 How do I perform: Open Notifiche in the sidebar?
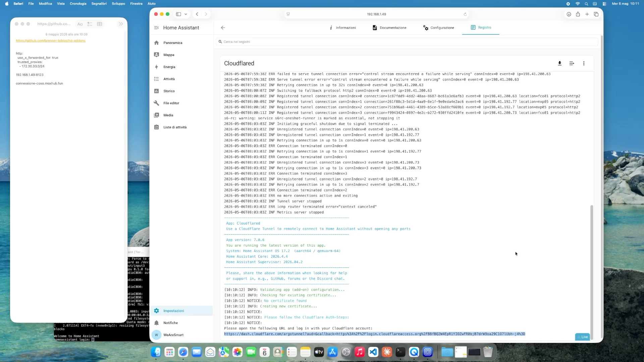(x=181, y=323)
